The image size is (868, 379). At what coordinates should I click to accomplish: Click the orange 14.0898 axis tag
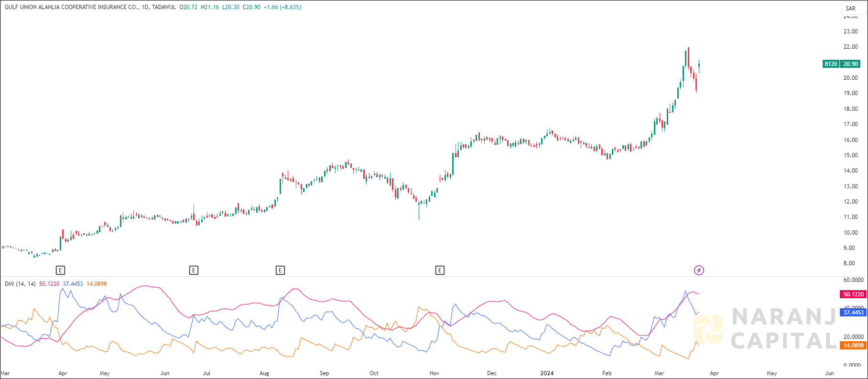coord(853,346)
